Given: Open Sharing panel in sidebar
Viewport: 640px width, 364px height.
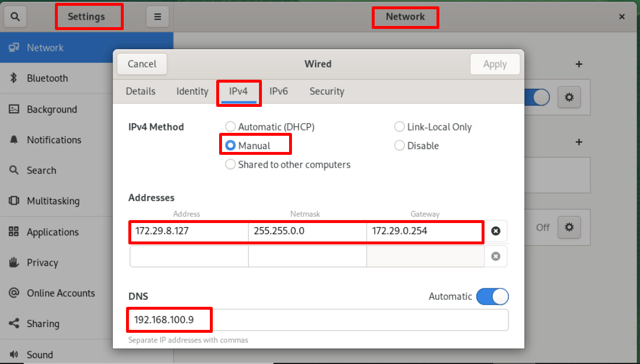Looking at the screenshot, I should 43,324.
